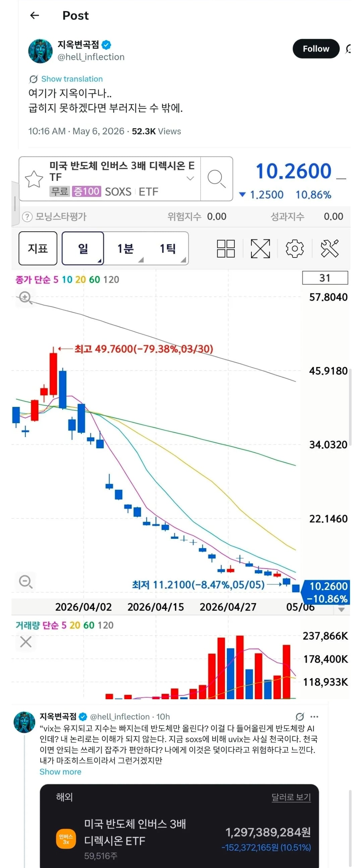Go back using the Post arrow

[35, 15]
